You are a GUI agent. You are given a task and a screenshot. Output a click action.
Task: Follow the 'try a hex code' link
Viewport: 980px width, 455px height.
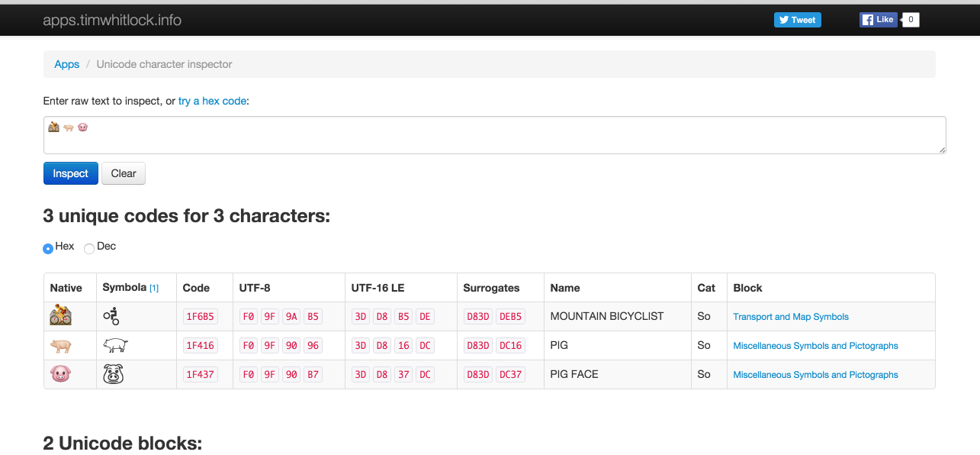click(212, 101)
